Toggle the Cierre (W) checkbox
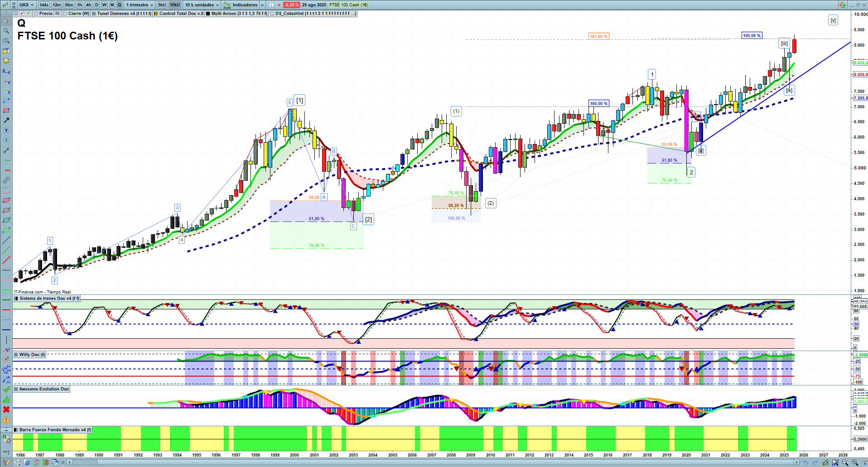 pos(65,14)
